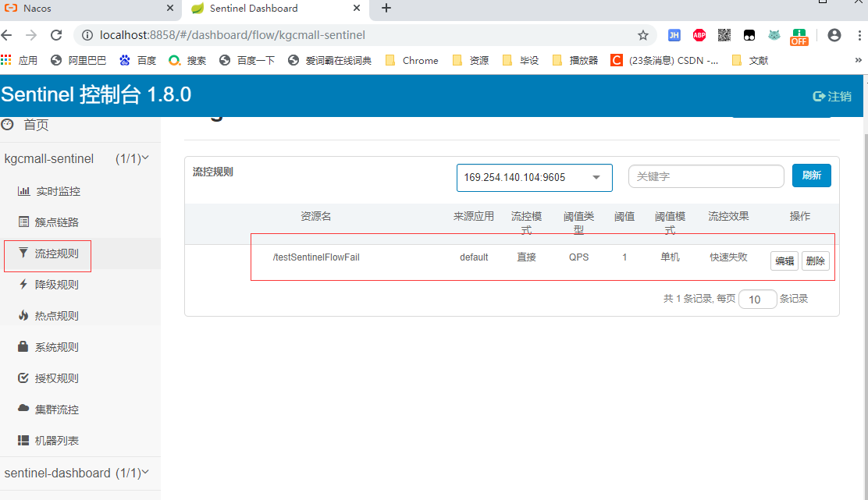
Task: Click the grid icon beside 机器列表
Action: (x=23, y=440)
